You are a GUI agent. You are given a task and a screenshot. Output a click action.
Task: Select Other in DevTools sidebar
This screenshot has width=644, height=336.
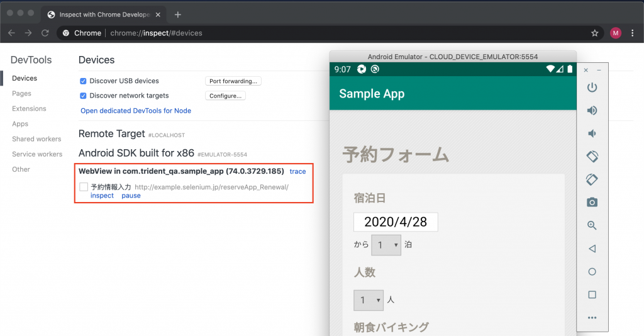(x=21, y=169)
